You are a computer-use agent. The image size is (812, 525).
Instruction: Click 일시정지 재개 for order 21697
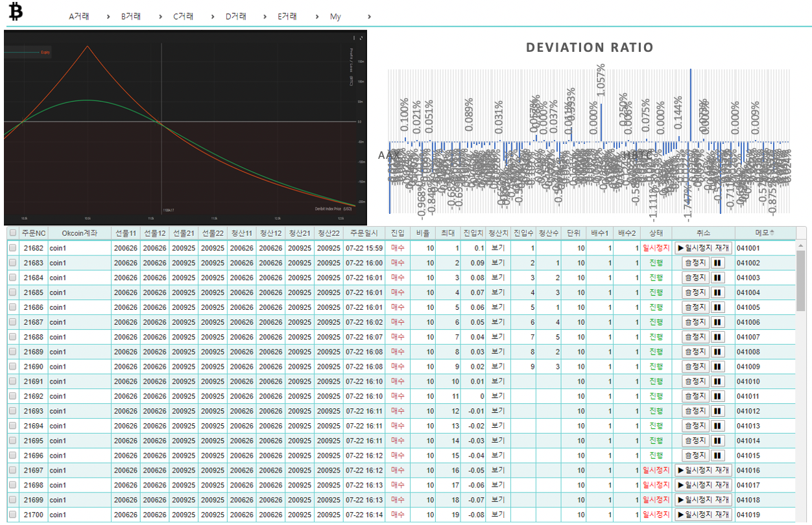703,470
